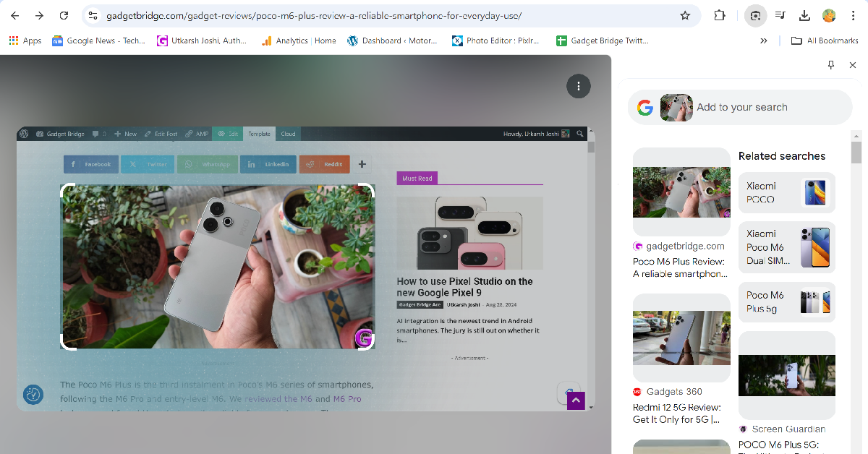This screenshot has height=454, width=868.
Task: Open the Extensions puzzle icon
Action: [x=719, y=15]
